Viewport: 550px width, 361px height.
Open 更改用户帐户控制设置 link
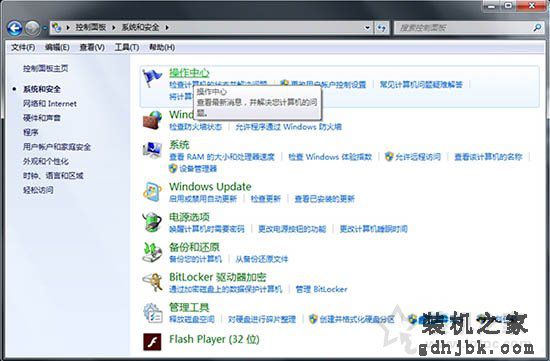tap(328, 85)
